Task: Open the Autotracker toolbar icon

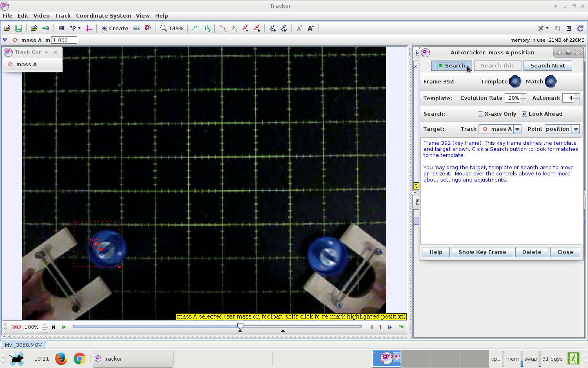Action: click(148, 28)
